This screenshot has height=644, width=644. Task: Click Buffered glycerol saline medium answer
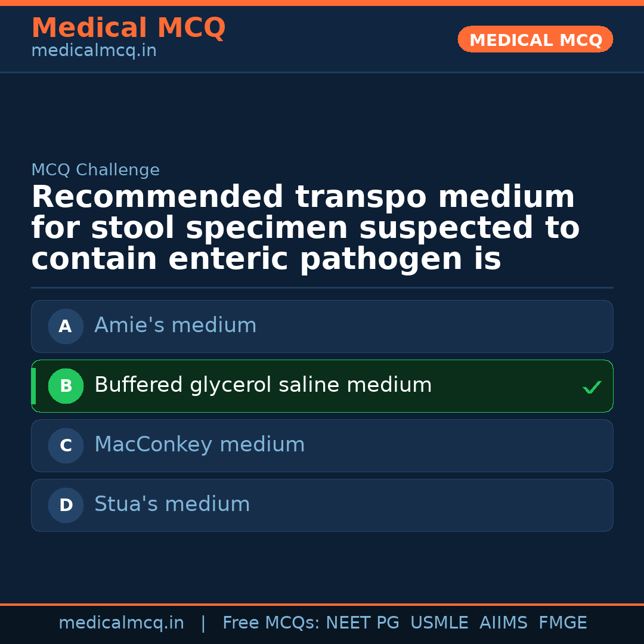click(263, 385)
